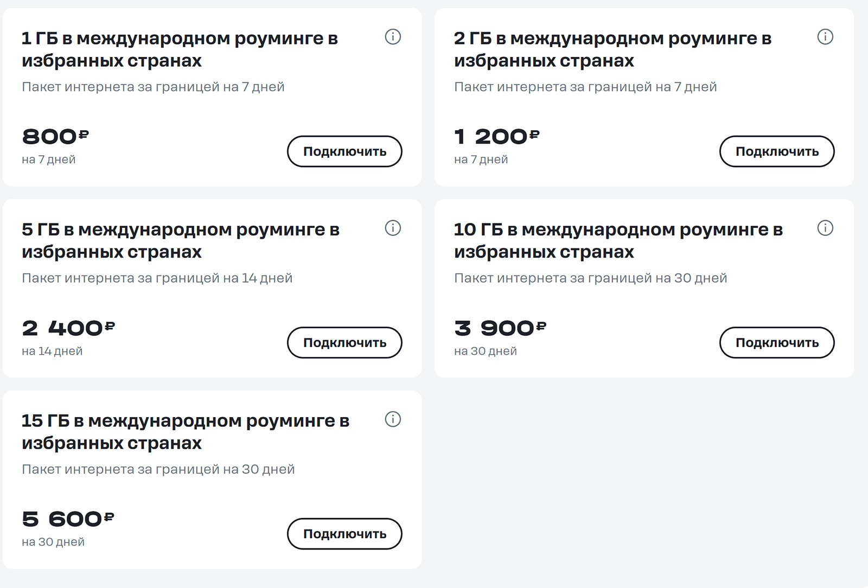Hit Подключить for the 5 600 ₽ package
Viewport: 868px width, 588px height.
click(x=344, y=534)
